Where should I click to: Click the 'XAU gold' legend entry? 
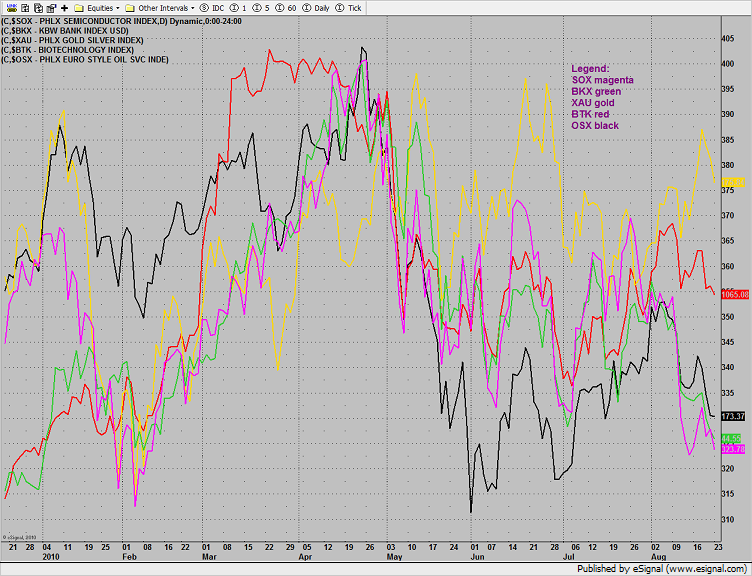(593, 103)
